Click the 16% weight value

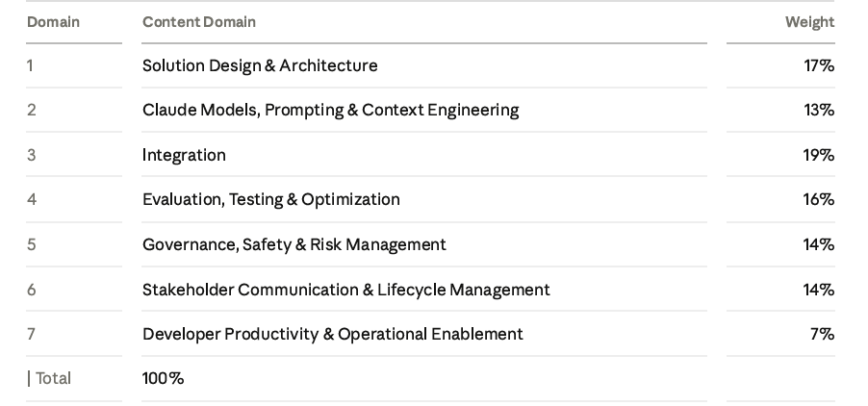click(x=819, y=199)
